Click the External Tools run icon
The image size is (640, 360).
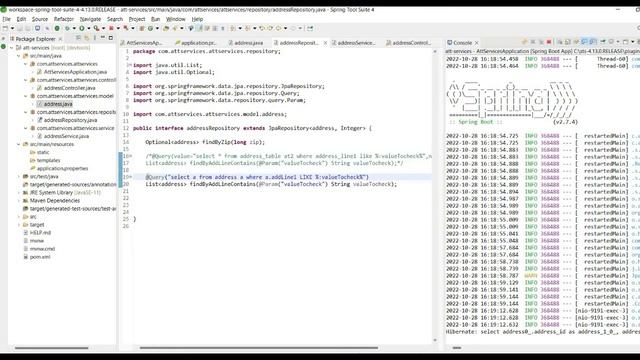coord(96,28)
